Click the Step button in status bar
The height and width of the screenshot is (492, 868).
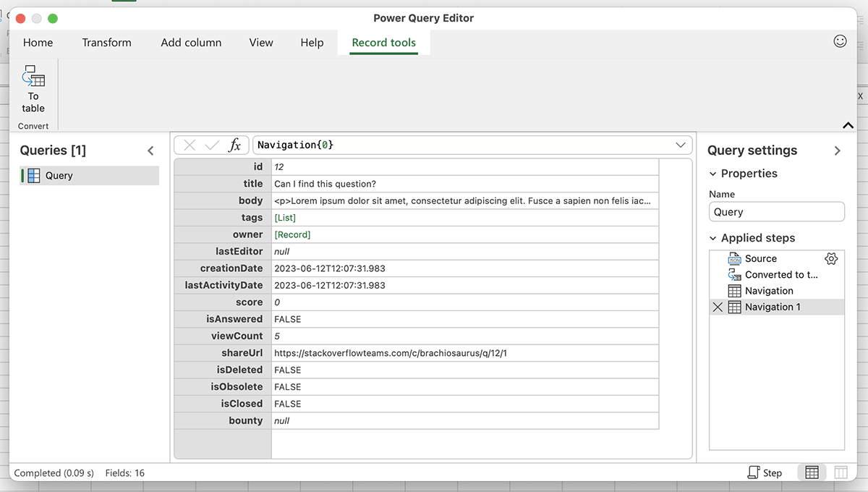pos(765,472)
